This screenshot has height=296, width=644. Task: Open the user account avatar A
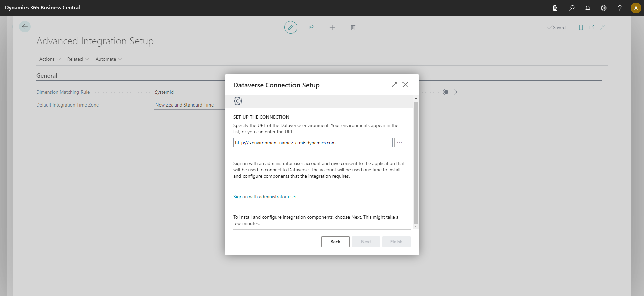click(x=636, y=8)
